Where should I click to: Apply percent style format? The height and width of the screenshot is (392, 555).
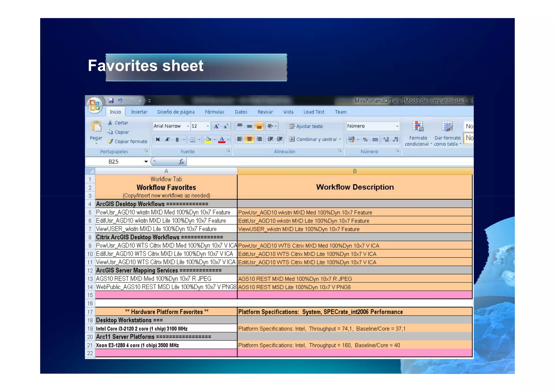365,140
